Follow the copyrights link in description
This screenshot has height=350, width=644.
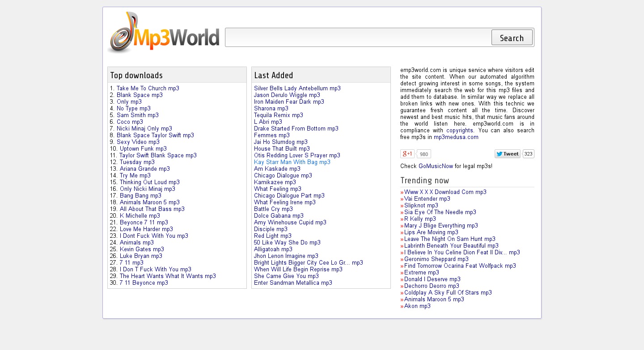pyautogui.click(x=459, y=131)
